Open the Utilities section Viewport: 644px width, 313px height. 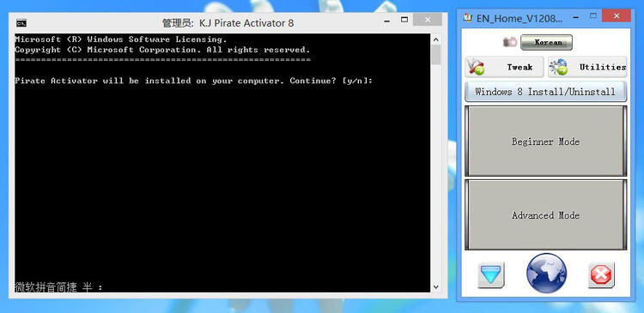coord(587,67)
